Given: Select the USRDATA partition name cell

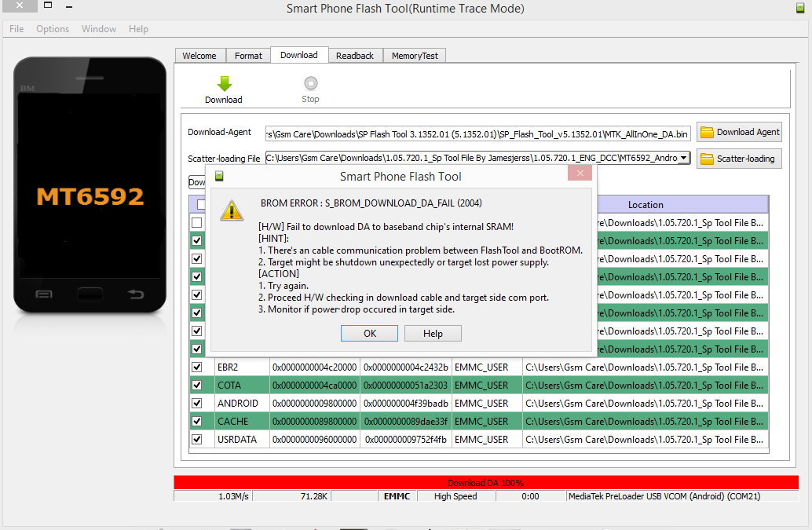Looking at the screenshot, I should coord(241,440).
